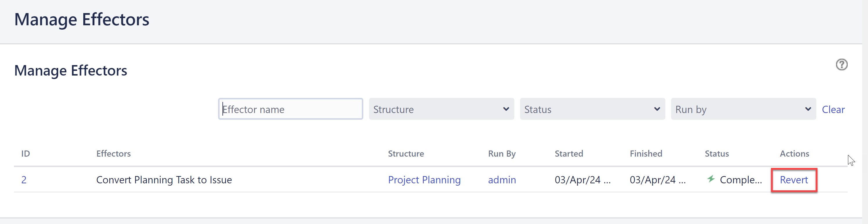Screen dimensions: 868x224
Task: Open the admin user profile link
Action: (x=502, y=180)
